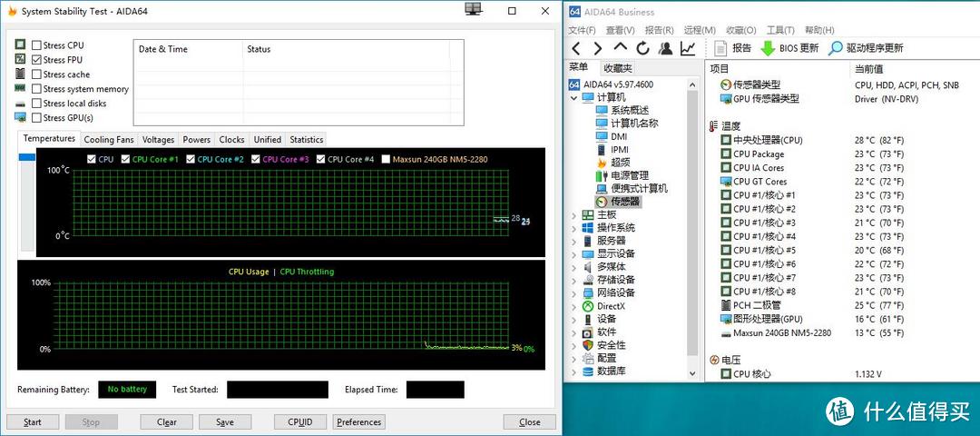This screenshot has height=436, width=980.
Task: Select the 系统概述 tree item
Action: pos(622,110)
